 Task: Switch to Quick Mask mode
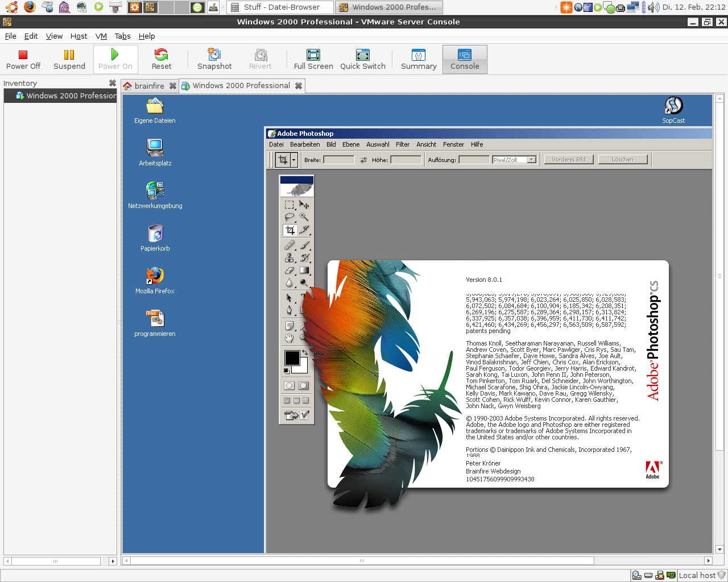pos(304,385)
